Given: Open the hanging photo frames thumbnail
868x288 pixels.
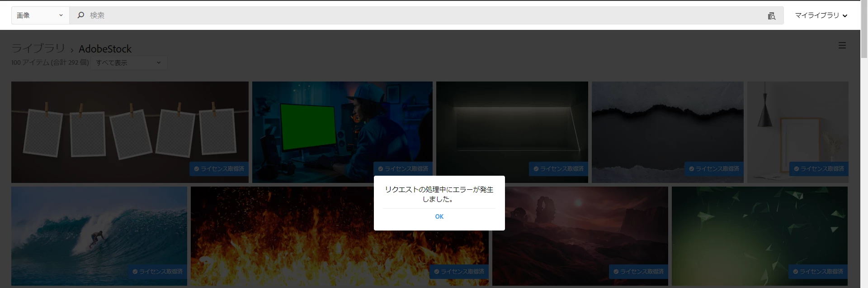Looking at the screenshot, I should [130, 132].
